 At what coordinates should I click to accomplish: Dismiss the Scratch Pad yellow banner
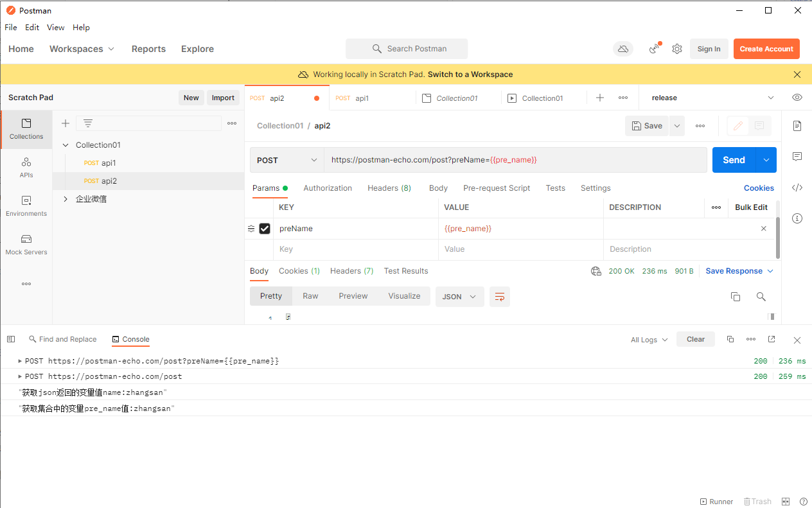pyautogui.click(x=797, y=74)
